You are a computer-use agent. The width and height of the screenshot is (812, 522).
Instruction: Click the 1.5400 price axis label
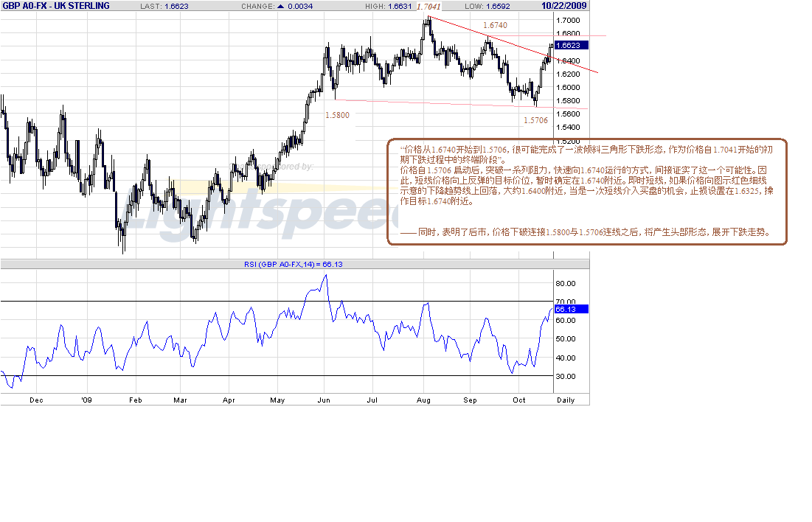click(x=568, y=128)
